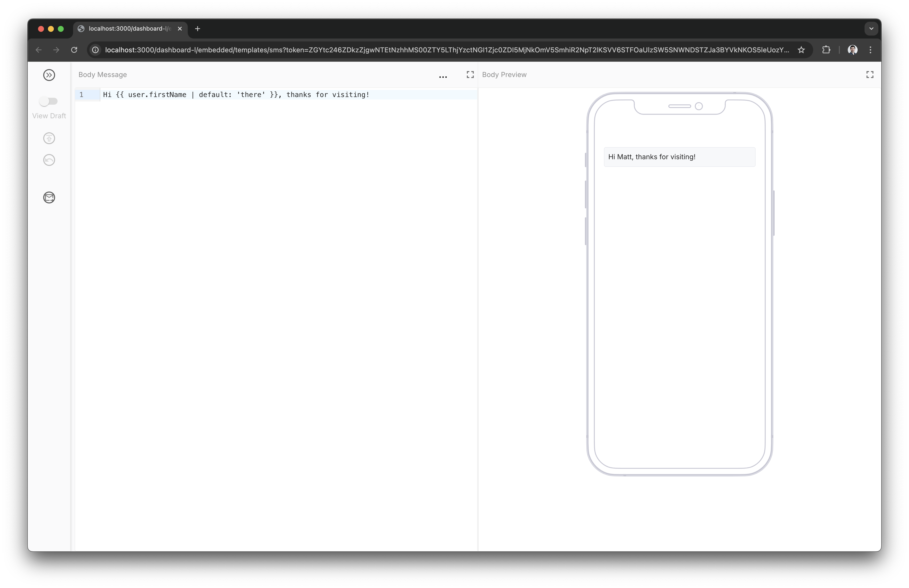Reload the page in the browser
Image resolution: width=909 pixels, height=588 pixels.
(x=74, y=50)
